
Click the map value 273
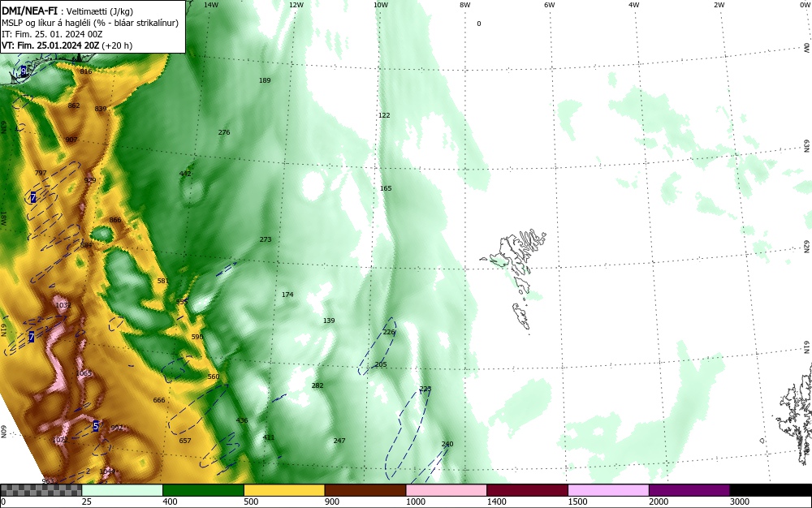click(266, 239)
